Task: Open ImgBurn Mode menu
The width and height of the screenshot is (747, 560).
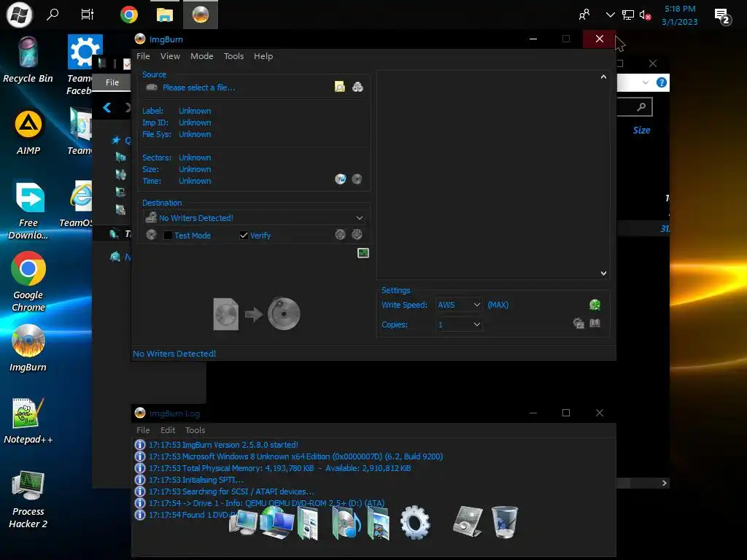Action: (202, 56)
